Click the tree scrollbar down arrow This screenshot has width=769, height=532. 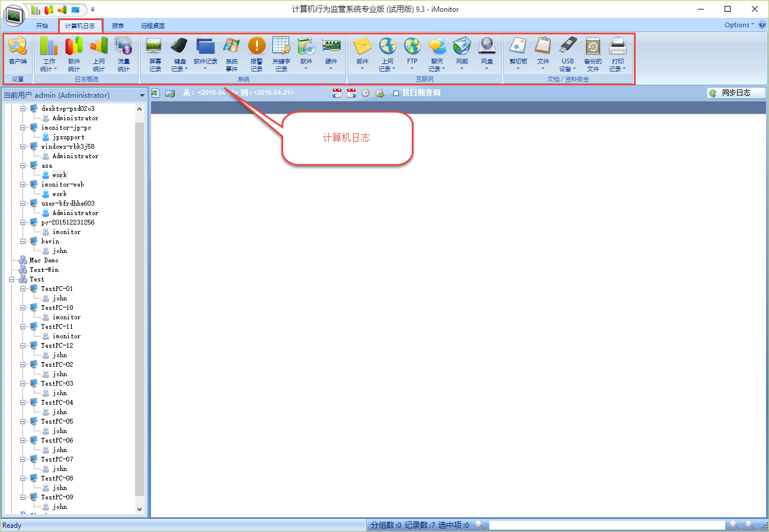140,509
